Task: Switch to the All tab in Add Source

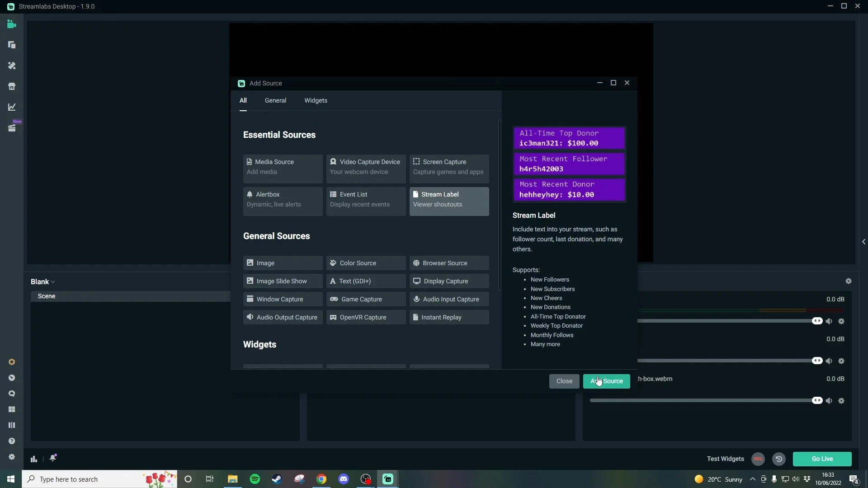Action: pos(243,100)
